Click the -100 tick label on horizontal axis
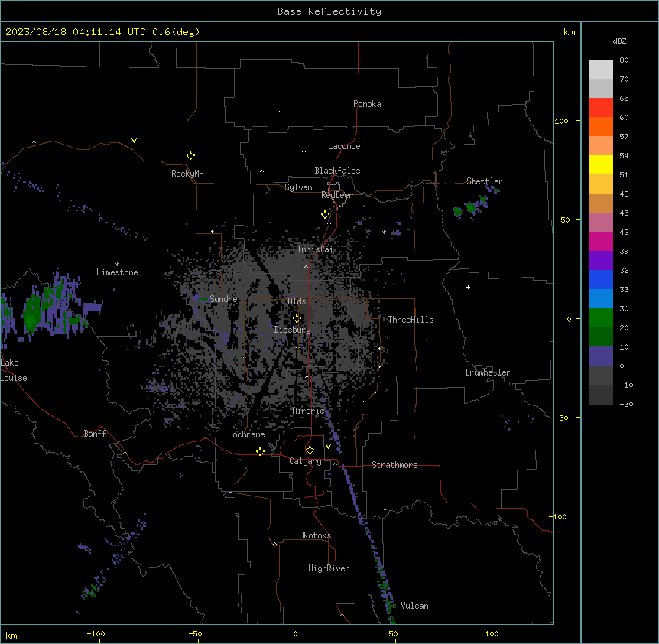The width and height of the screenshot is (659, 644). [x=96, y=633]
